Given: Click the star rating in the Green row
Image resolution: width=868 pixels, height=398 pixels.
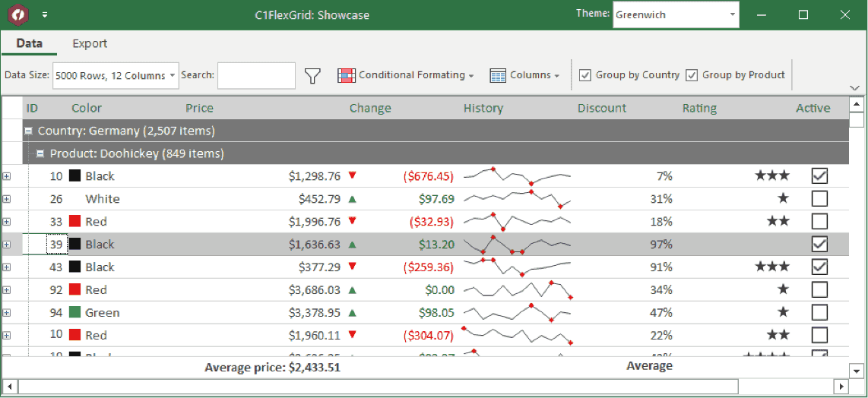Looking at the screenshot, I should point(784,311).
